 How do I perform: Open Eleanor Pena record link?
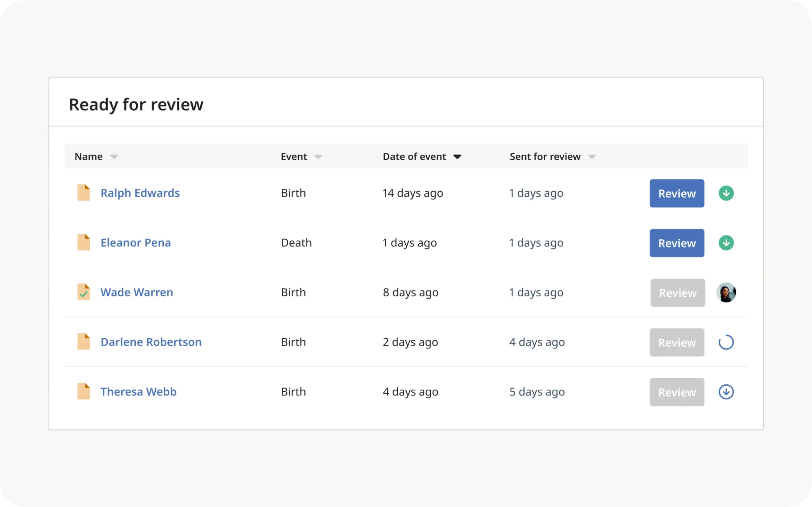click(135, 243)
